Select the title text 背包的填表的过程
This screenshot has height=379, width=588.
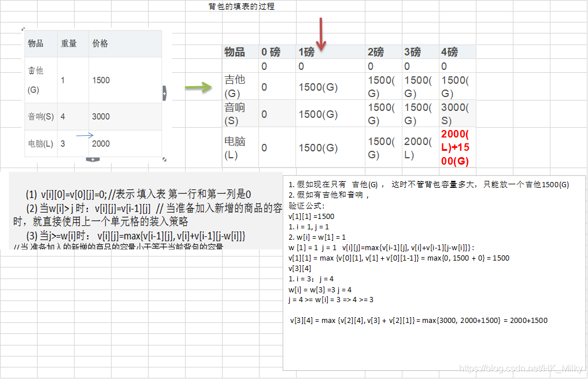coord(241,6)
